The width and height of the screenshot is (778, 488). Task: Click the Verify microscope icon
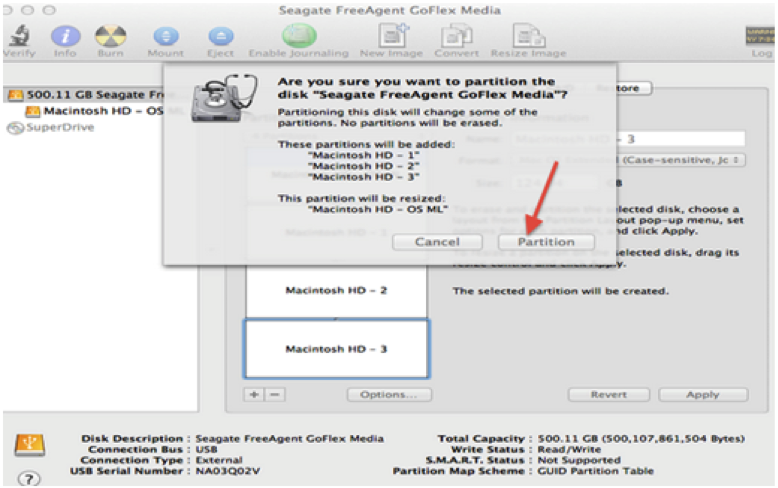tap(20, 36)
